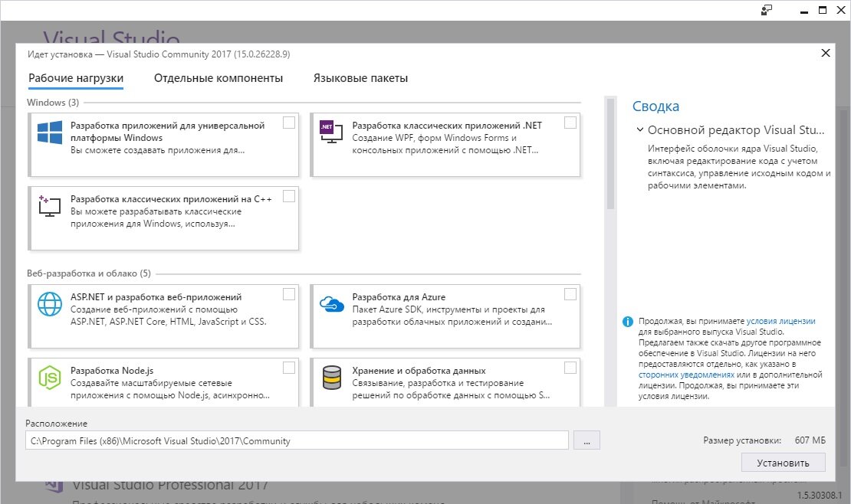Tick the classic C++ applications workload checkbox

289,196
